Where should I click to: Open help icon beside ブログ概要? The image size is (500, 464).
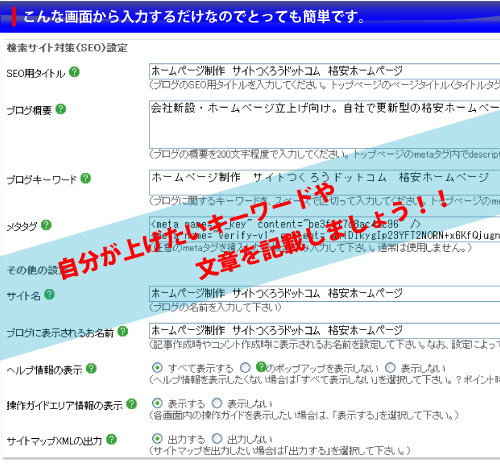coord(61,109)
